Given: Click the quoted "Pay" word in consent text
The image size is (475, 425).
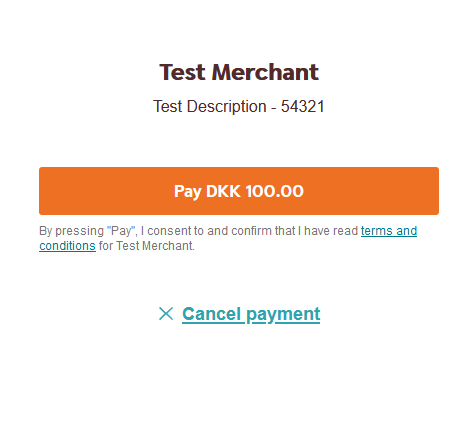Looking at the screenshot, I should (x=122, y=231).
